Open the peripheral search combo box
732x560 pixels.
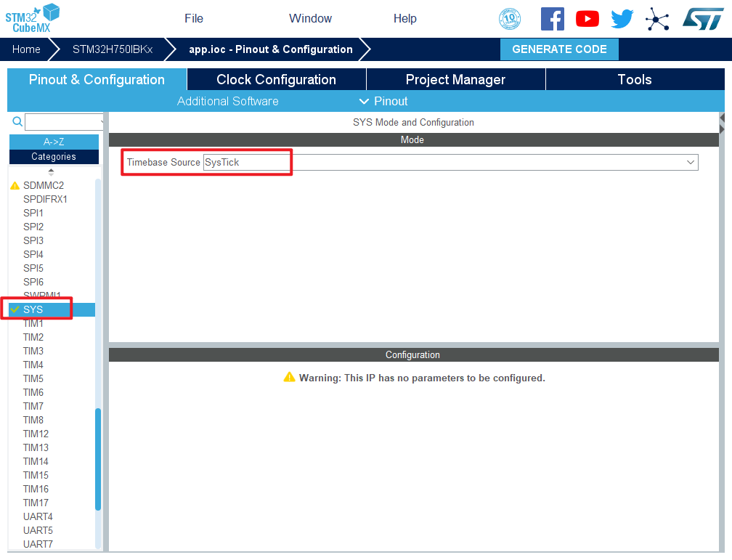64,122
